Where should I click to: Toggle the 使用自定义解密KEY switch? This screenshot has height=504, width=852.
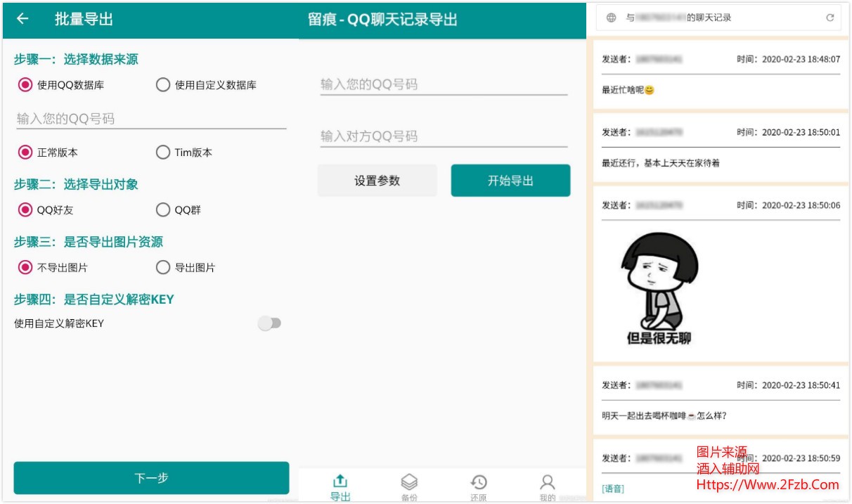tap(269, 323)
